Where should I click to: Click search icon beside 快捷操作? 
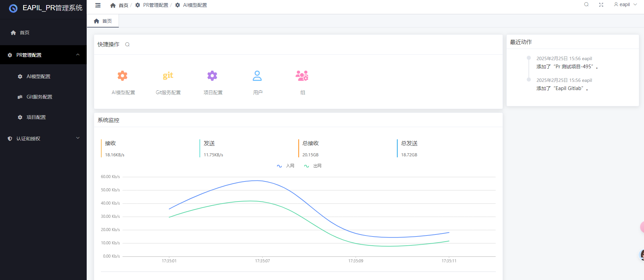click(x=127, y=45)
